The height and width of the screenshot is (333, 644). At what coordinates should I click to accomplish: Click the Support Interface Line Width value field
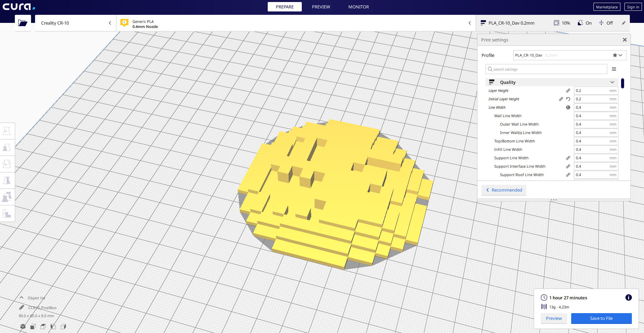pyautogui.click(x=596, y=166)
